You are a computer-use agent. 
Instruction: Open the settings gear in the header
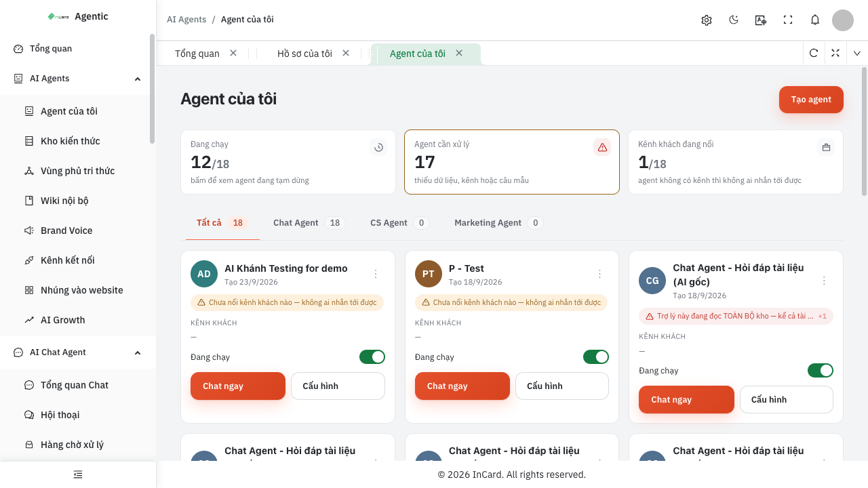coord(707,20)
